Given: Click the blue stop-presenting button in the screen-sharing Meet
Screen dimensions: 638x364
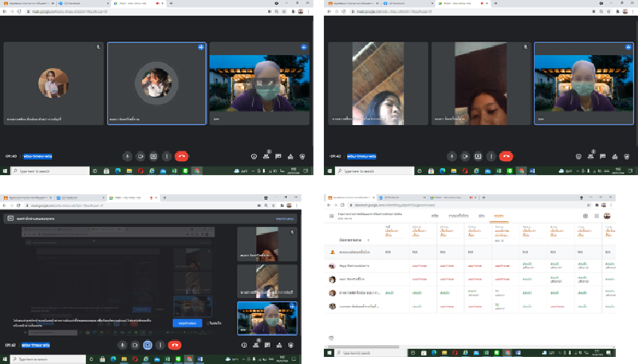Looking at the screenshot, I should click(x=187, y=323).
